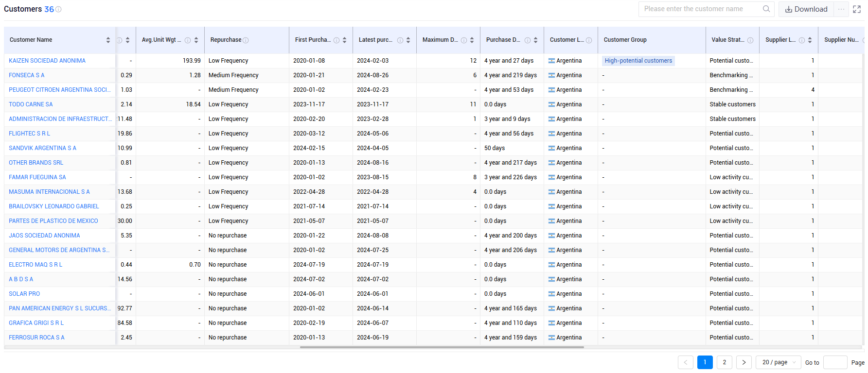Open PAN AMERICAN ENERGY customer link
The image size is (868, 373).
60,308
